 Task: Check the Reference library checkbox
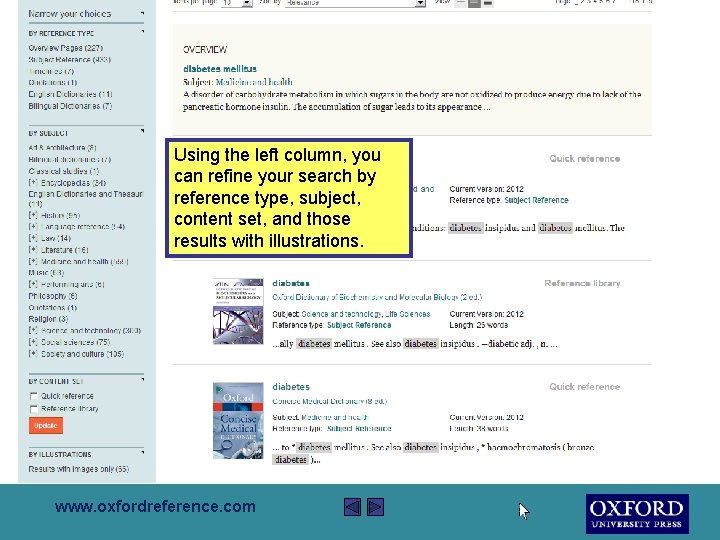[33, 409]
